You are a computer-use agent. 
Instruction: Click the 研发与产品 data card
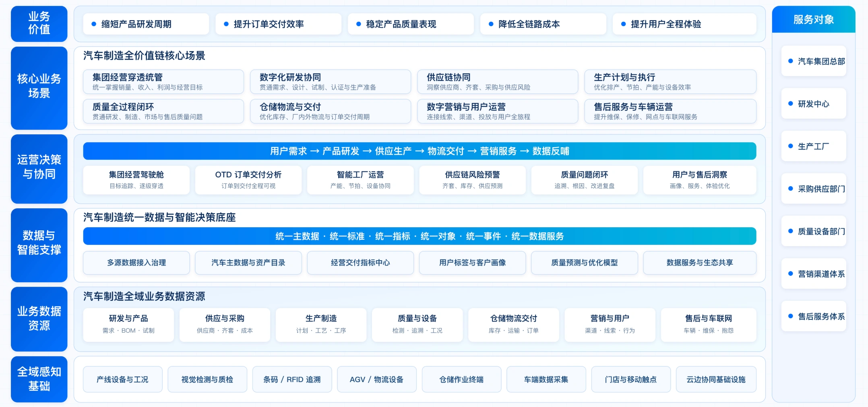click(128, 325)
